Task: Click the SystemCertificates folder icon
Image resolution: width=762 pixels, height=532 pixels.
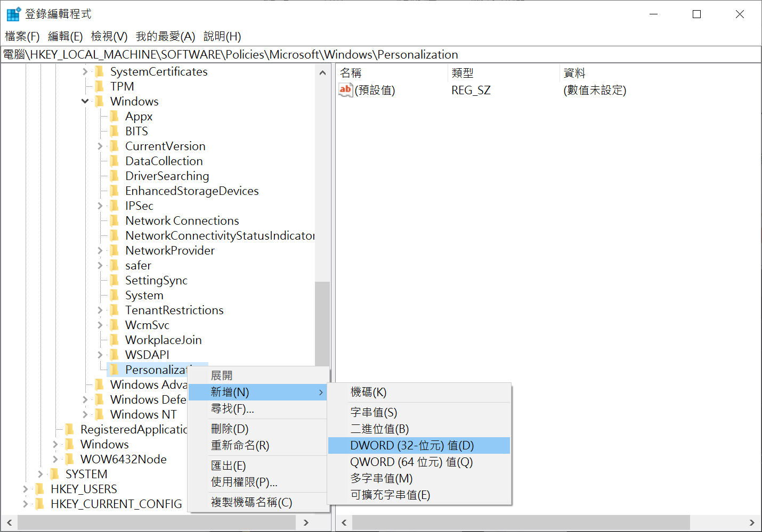Action: 100,71
